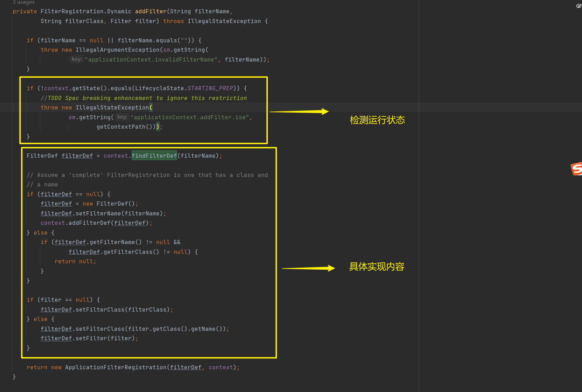Click the 'key:' hint before applicationContext.addFilter.ise
Image resolution: width=582 pixels, height=392 pixels.
point(122,117)
